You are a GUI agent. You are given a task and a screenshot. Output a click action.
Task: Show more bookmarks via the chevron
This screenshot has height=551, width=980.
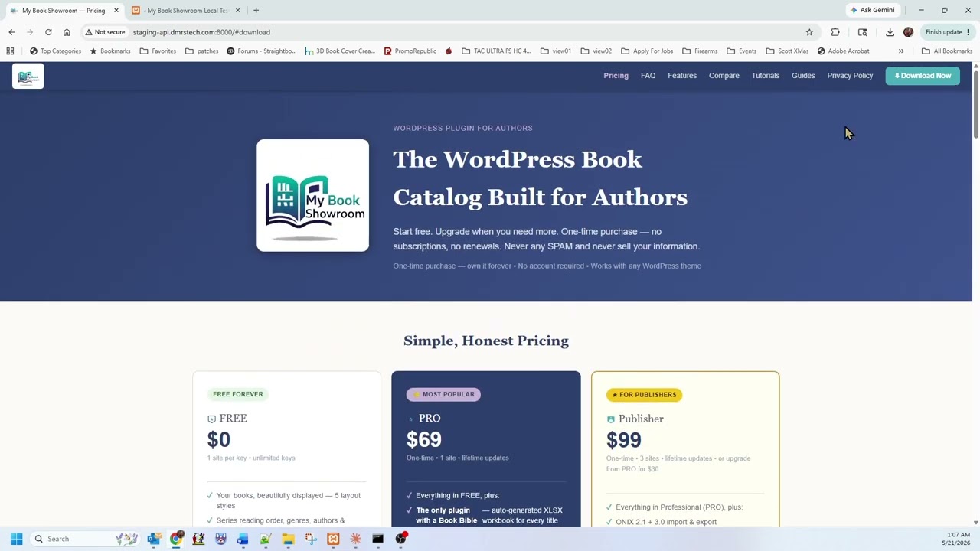click(901, 51)
